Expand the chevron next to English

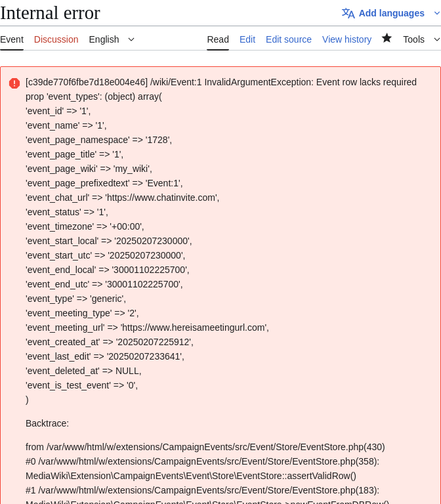click(x=131, y=39)
